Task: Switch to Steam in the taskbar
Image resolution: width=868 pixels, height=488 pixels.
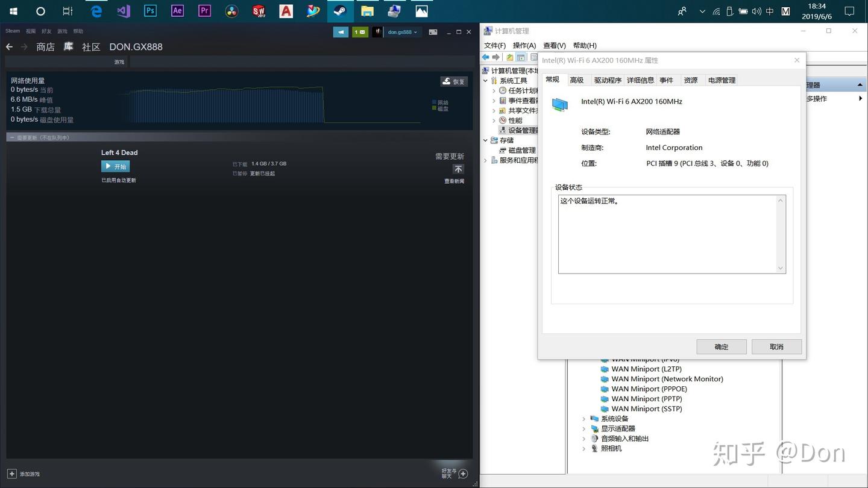Action: point(340,11)
